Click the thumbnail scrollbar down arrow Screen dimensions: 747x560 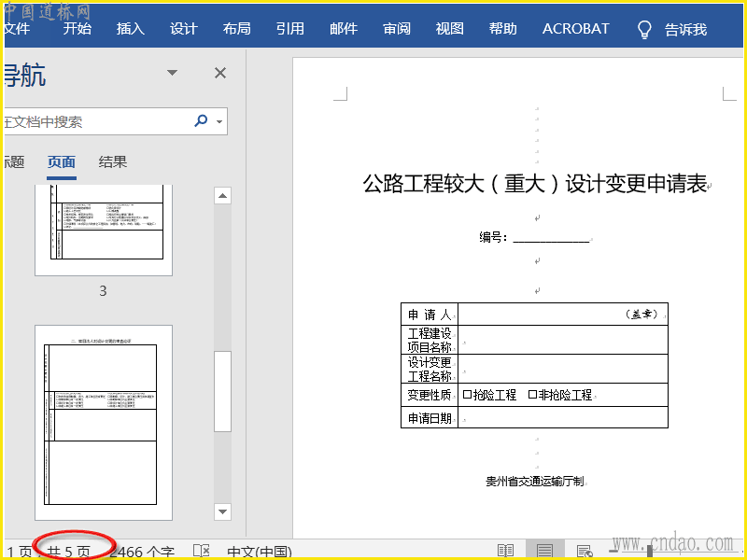coord(222,511)
